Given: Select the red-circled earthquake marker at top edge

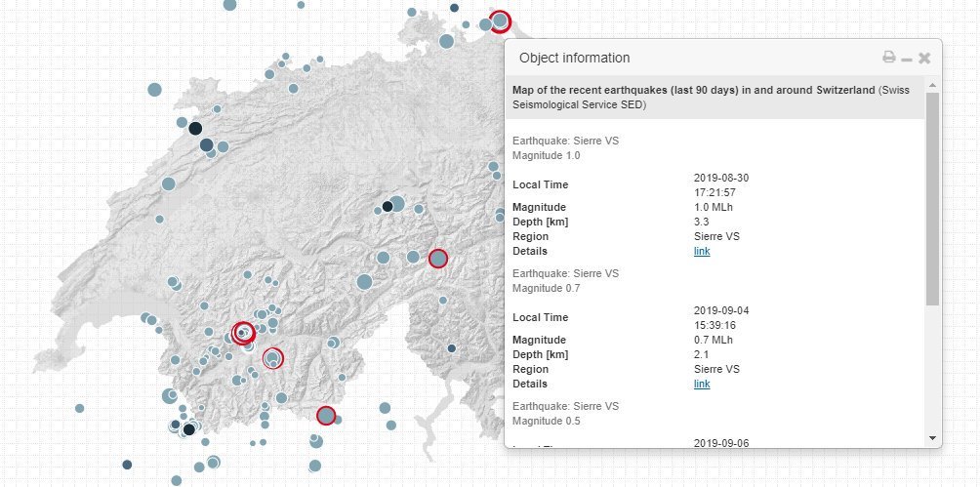Looking at the screenshot, I should 500,20.
